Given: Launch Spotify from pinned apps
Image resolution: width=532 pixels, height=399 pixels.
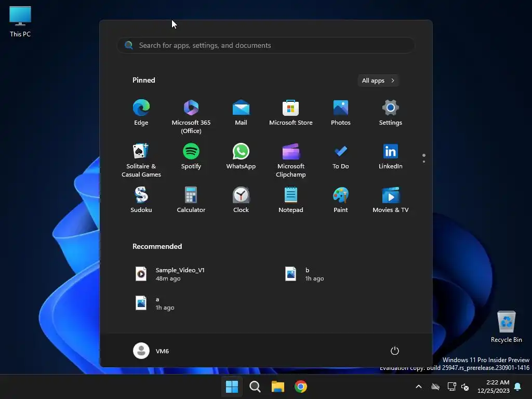Looking at the screenshot, I should (x=191, y=156).
